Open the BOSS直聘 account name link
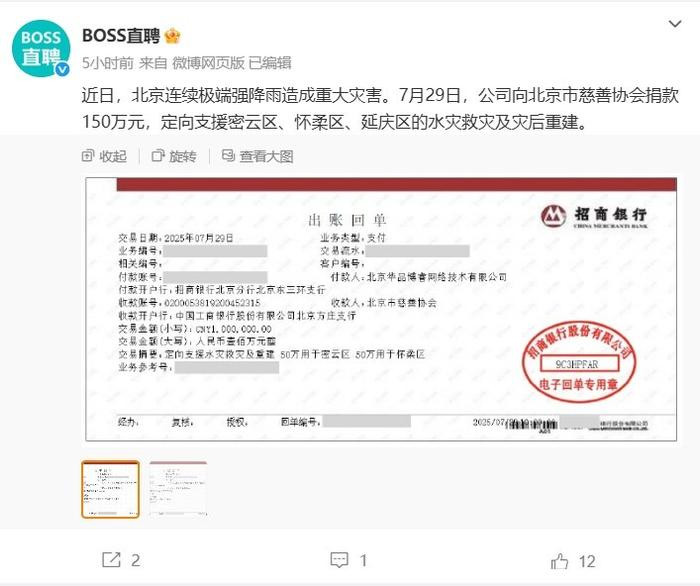The width and height of the screenshot is (700, 586). click(x=121, y=36)
